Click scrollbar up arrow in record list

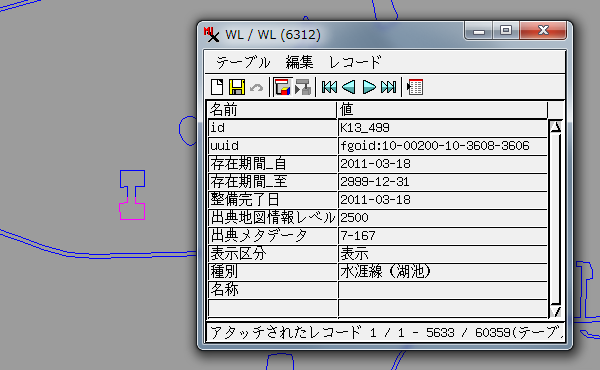pos(556,127)
